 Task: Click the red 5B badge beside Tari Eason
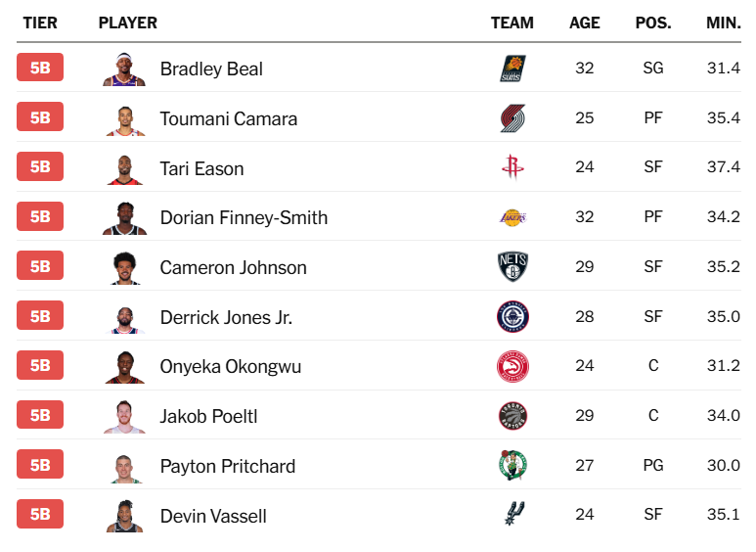40,166
